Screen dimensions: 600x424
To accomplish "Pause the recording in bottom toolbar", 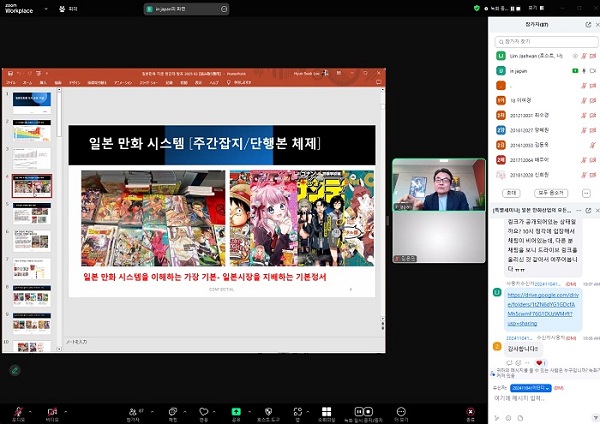I will (359, 412).
